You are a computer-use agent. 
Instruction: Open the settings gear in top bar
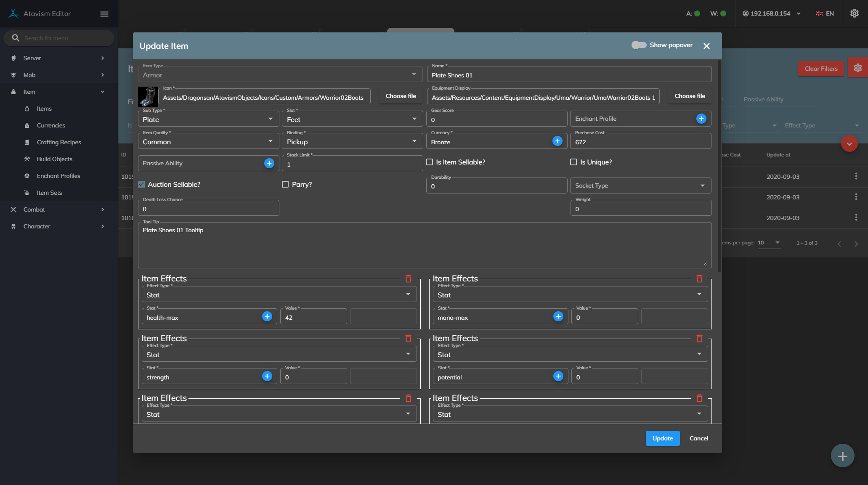pos(854,13)
